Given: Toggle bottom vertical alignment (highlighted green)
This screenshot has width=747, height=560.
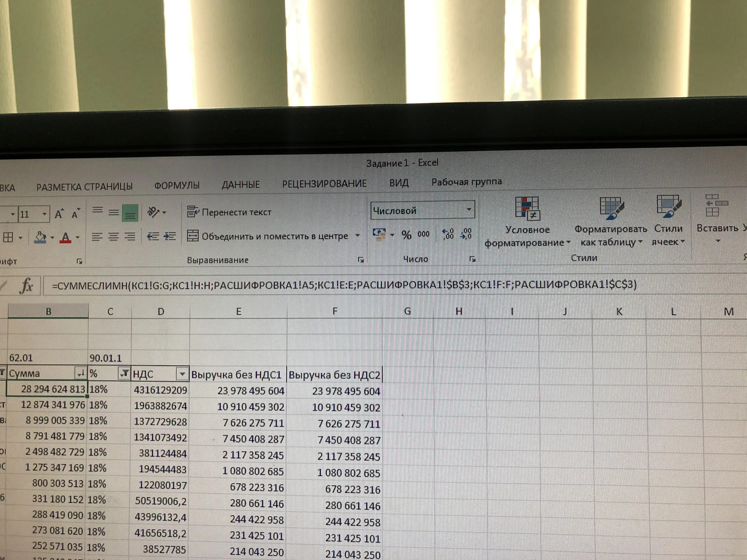Looking at the screenshot, I should 130,213.
